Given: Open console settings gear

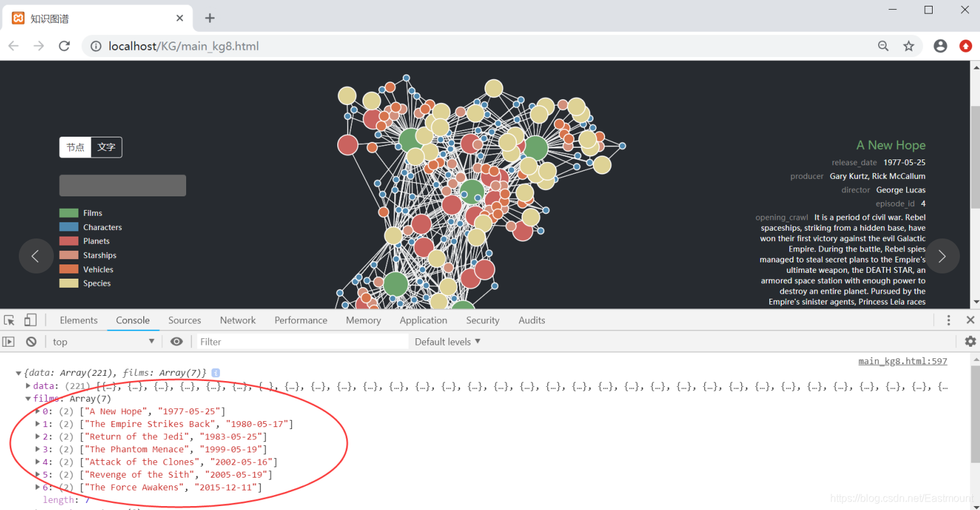Looking at the screenshot, I should click(970, 342).
